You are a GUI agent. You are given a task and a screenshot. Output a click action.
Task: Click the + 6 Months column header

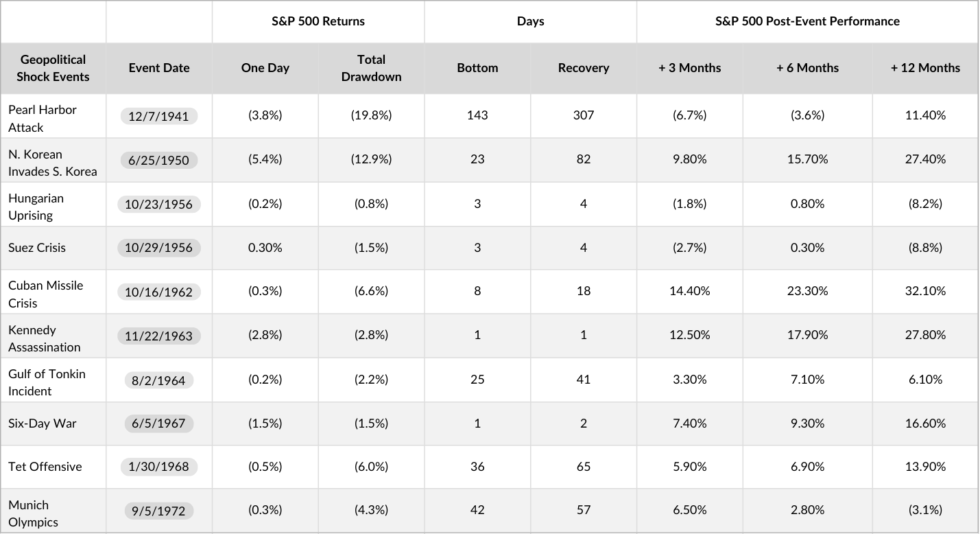[807, 68]
